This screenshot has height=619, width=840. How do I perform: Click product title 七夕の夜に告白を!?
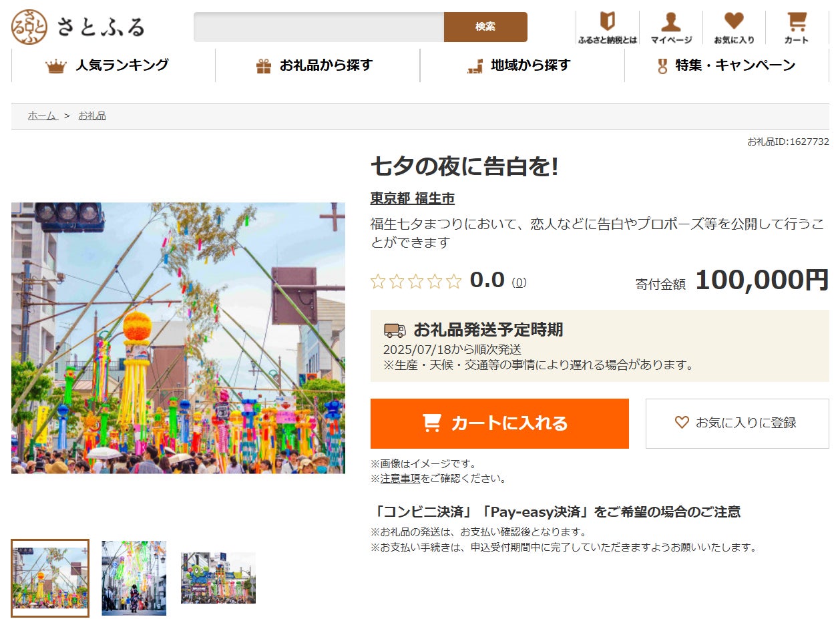coord(464,166)
